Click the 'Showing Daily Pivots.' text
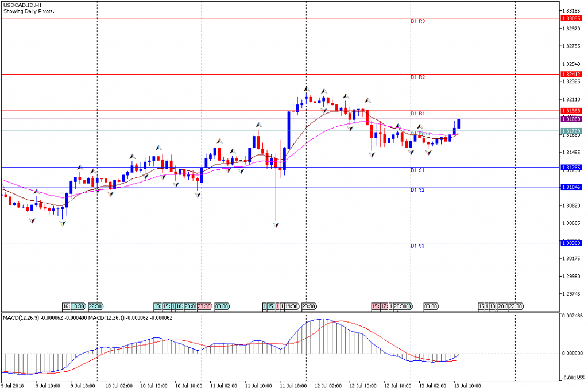The height and width of the screenshot is (392, 588). [29, 11]
